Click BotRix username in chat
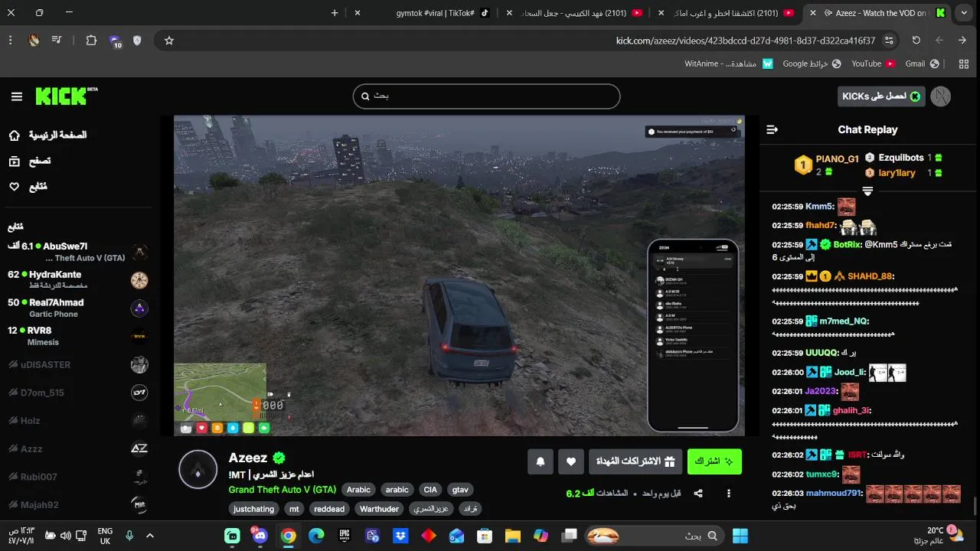Screen dimensions: 980x551 point(847,245)
